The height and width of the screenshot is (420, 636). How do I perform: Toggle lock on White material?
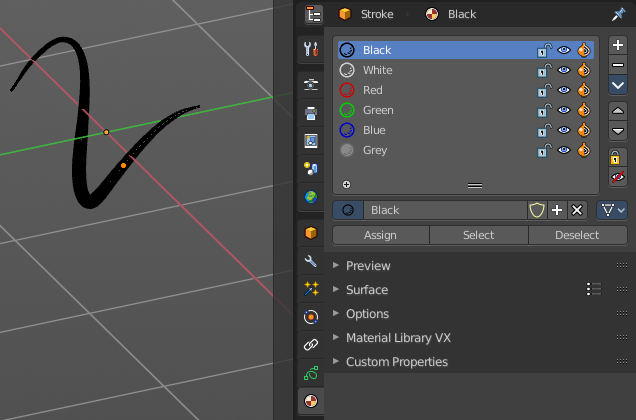(x=544, y=70)
